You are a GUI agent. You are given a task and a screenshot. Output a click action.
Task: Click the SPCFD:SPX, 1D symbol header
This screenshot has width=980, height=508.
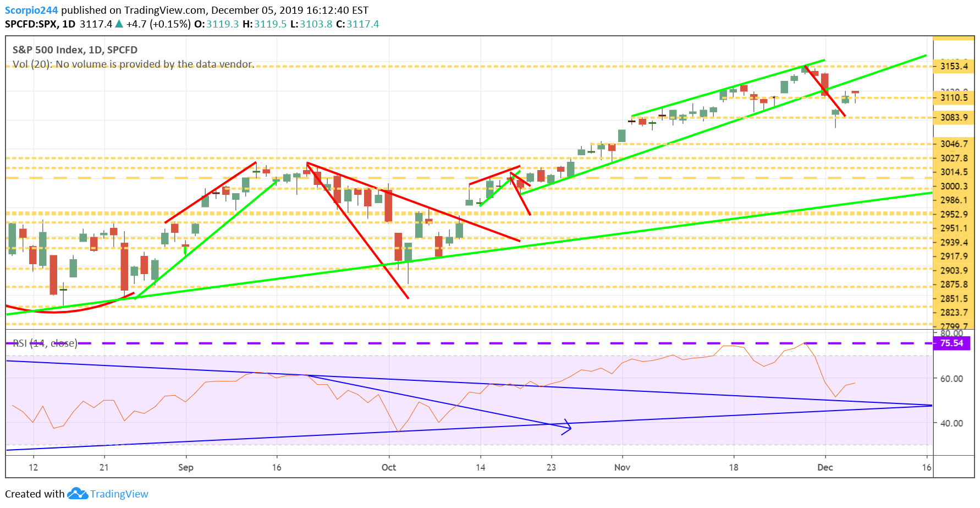[x=40, y=24]
